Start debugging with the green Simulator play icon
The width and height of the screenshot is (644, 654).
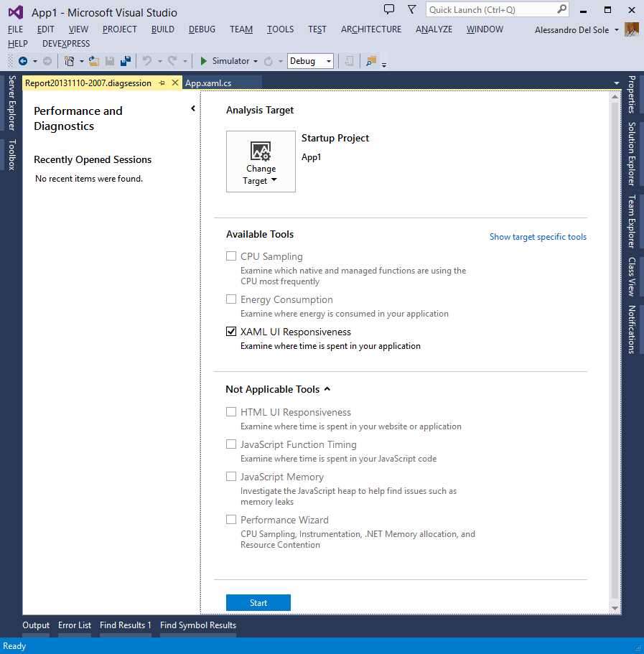(x=205, y=61)
